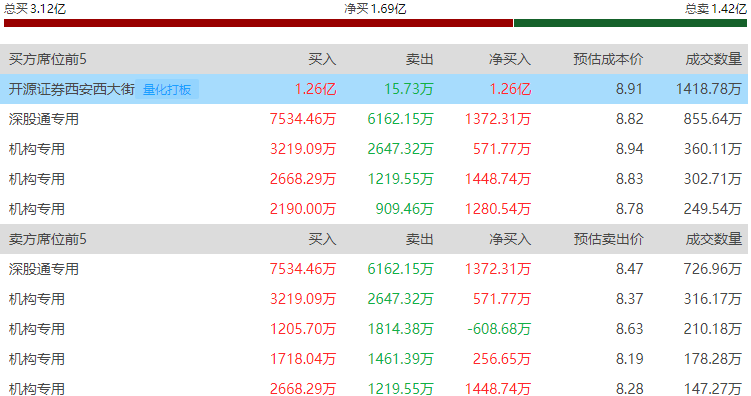Select the 8.28 estimated sell price
Screen dimensions: 751x396
point(629,389)
